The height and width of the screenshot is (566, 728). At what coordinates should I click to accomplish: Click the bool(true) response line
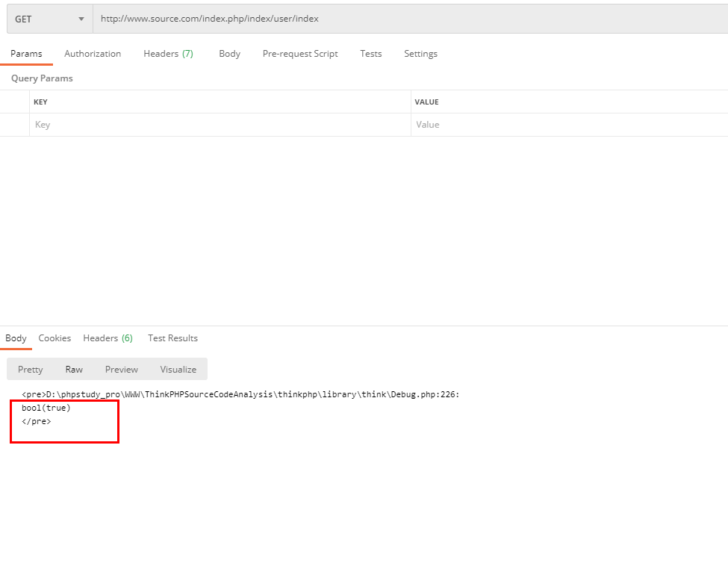coord(46,408)
